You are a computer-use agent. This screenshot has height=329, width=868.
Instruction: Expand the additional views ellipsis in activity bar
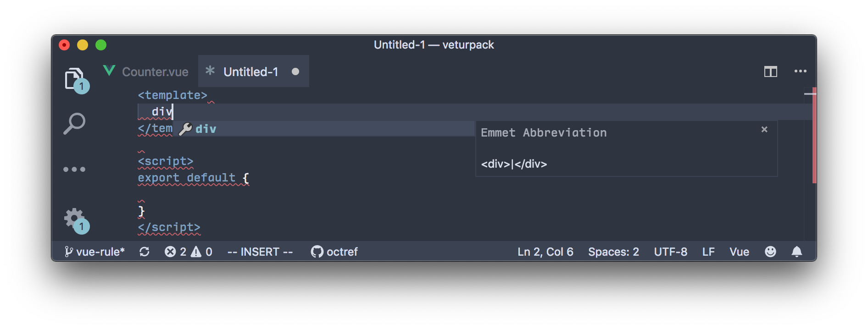coord(74,169)
